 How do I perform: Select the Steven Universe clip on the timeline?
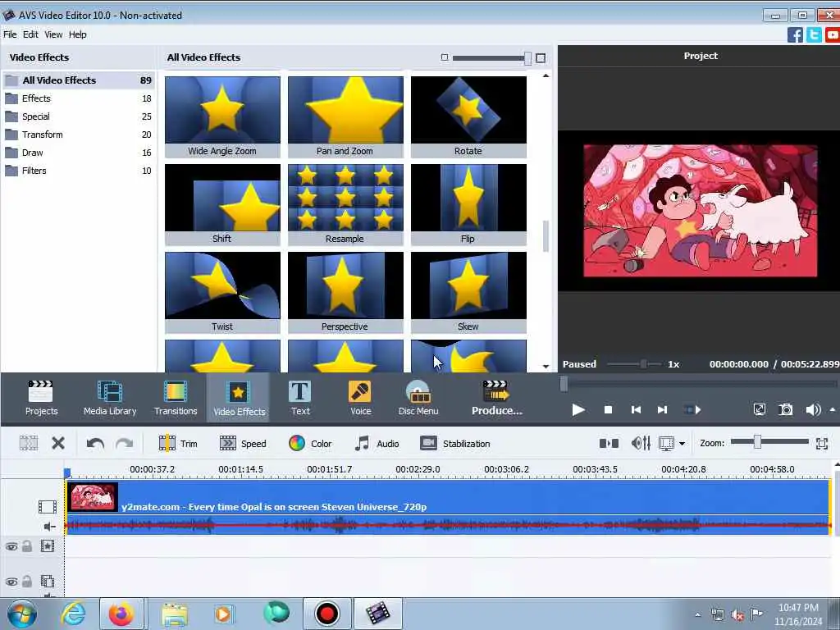click(x=447, y=507)
